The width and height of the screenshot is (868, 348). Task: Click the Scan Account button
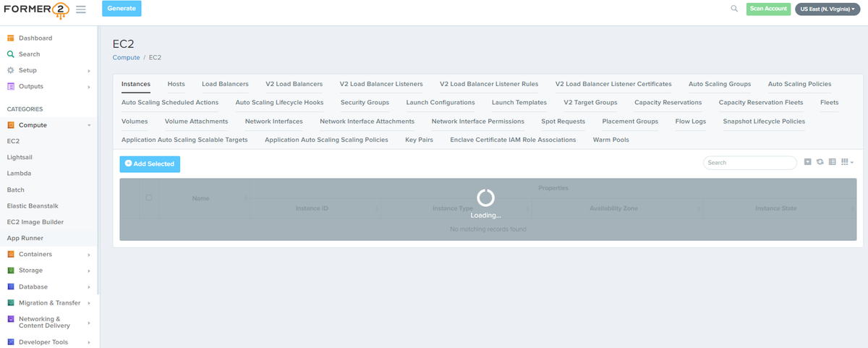point(768,9)
